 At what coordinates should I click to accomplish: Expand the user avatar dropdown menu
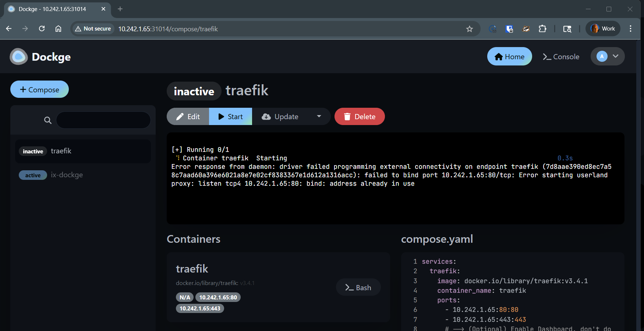tap(608, 57)
